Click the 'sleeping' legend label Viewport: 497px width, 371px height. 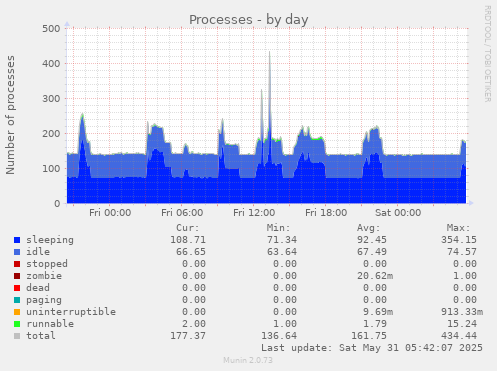50,240
